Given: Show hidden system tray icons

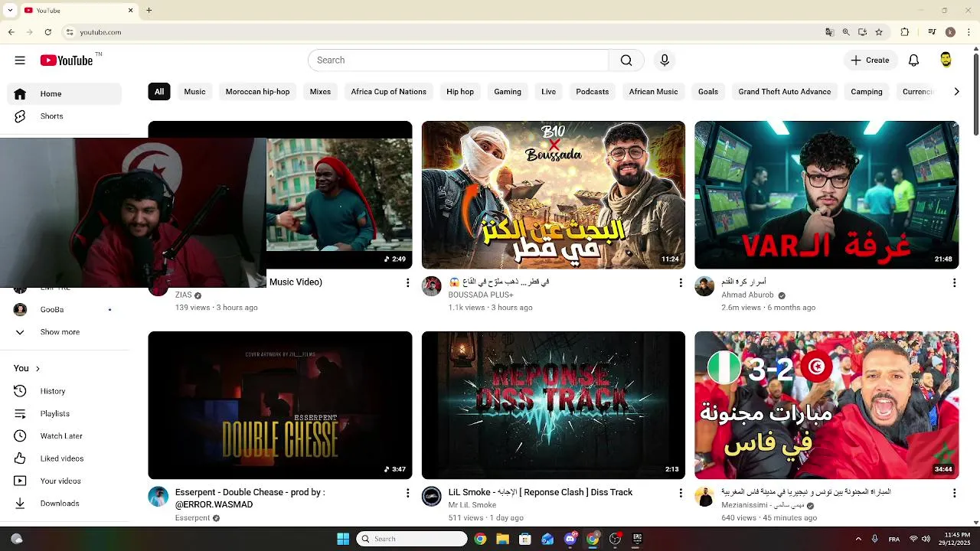Looking at the screenshot, I should click(858, 539).
